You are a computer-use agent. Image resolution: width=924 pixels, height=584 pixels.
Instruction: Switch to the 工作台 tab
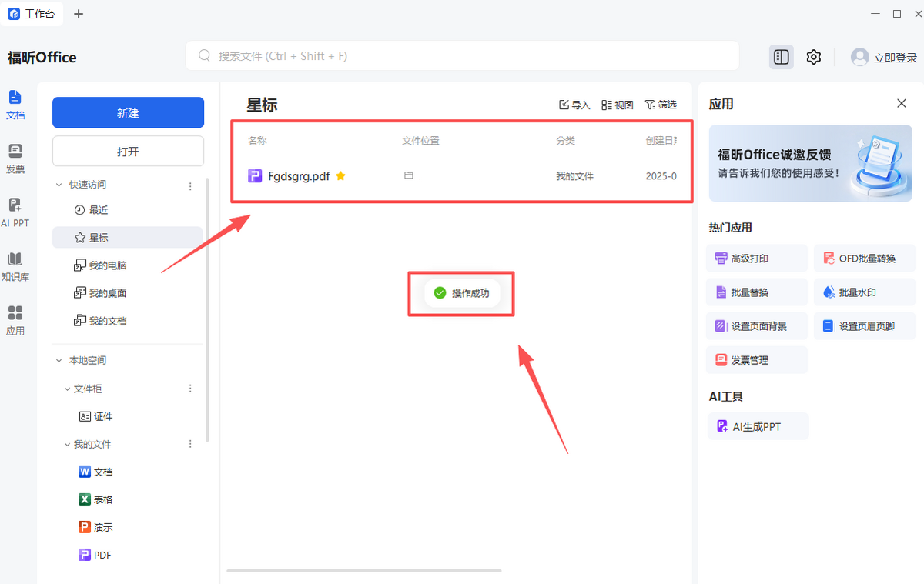pos(32,14)
